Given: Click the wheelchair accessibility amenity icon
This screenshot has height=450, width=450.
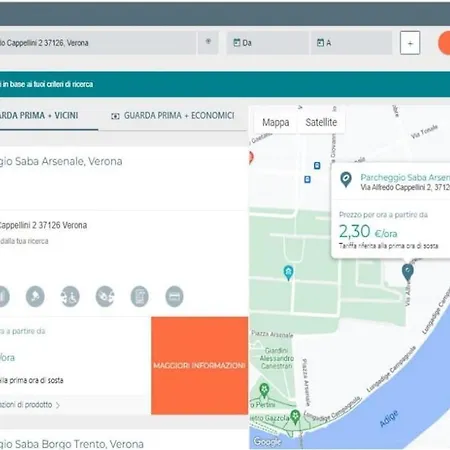Looking at the screenshot, I should [70, 296].
